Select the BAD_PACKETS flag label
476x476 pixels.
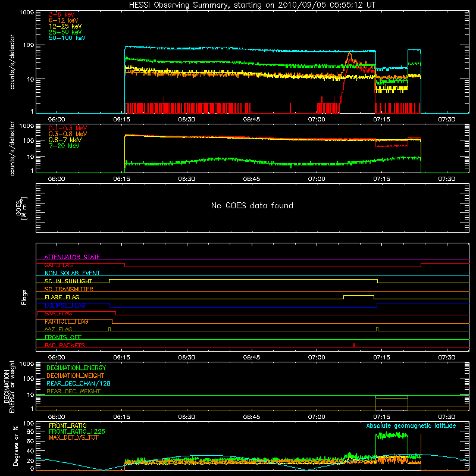65,345
